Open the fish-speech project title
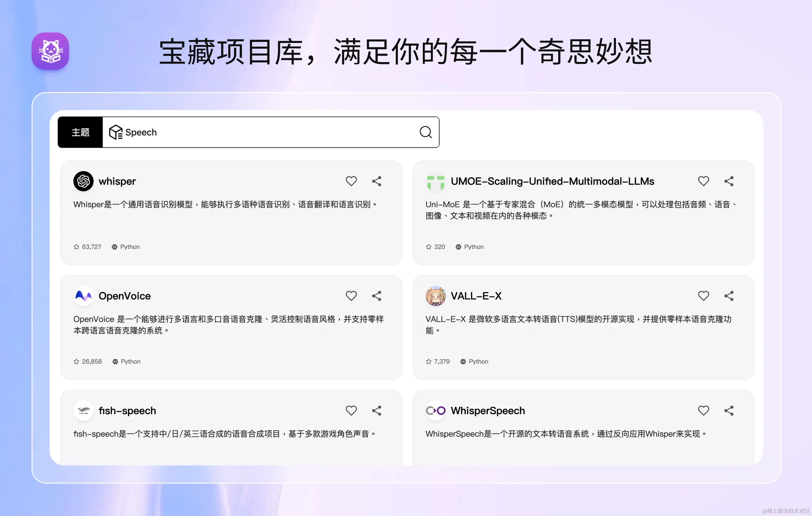Viewport: 812px width, 516px height. coord(127,410)
